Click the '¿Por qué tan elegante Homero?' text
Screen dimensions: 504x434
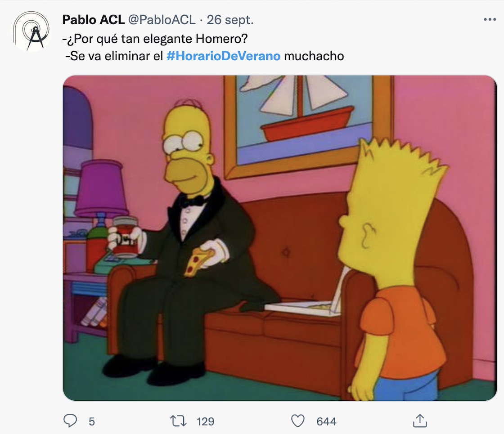pos(155,39)
